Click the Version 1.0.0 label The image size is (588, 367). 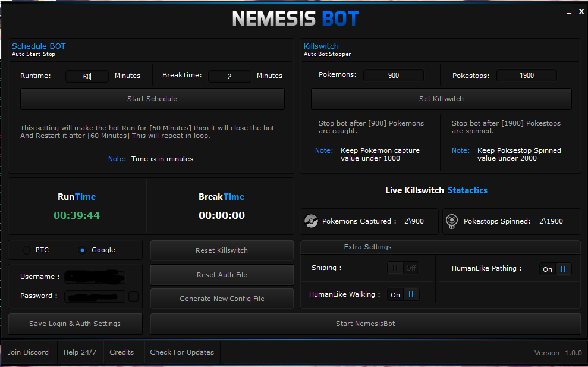[558, 353]
